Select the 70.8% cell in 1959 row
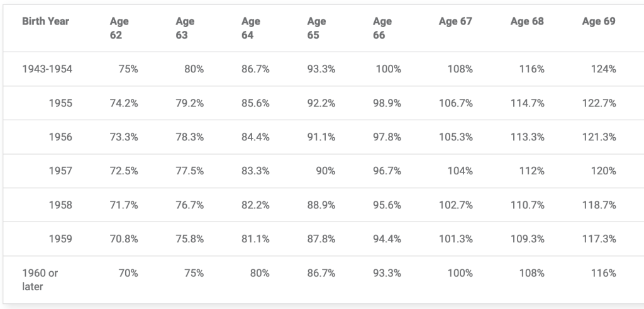 (x=124, y=239)
